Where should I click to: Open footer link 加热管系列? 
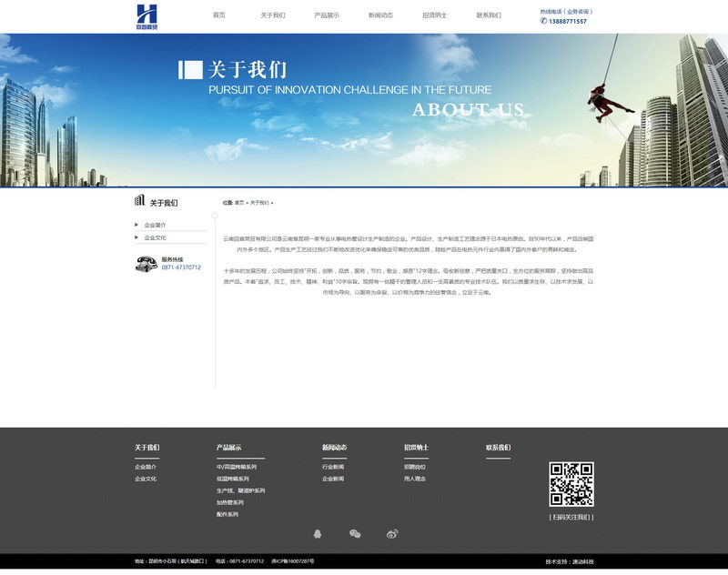click(230, 502)
